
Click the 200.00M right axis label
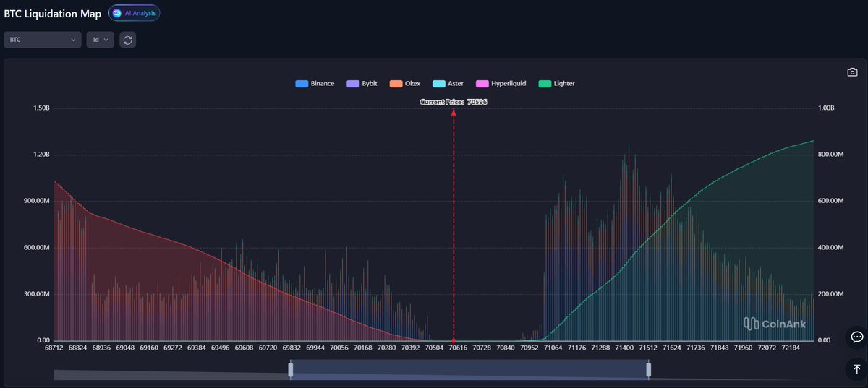[831, 294]
